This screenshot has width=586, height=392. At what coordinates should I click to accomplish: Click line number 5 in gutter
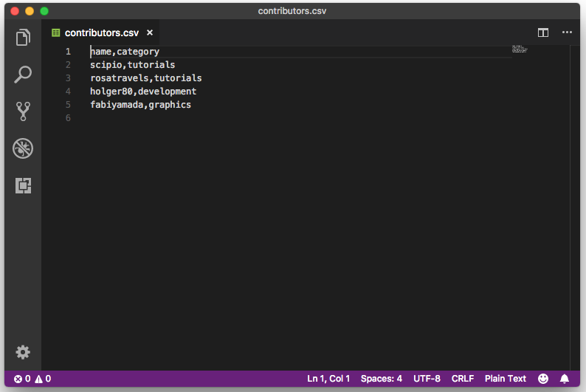[68, 105]
